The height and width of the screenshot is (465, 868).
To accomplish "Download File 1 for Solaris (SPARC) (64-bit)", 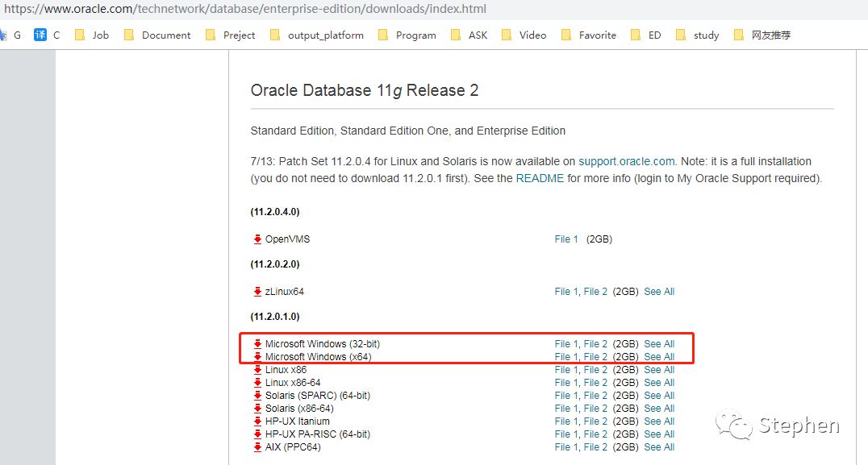I will point(566,396).
